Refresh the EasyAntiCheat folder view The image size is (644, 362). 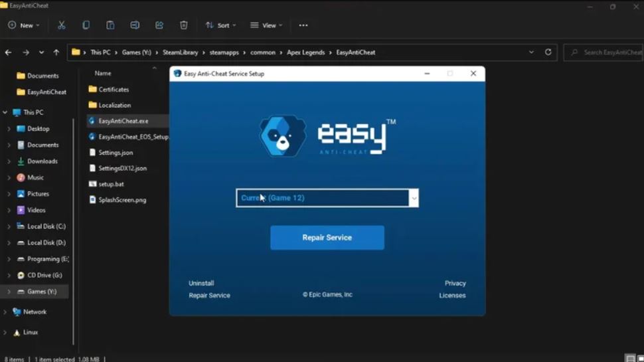click(548, 52)
